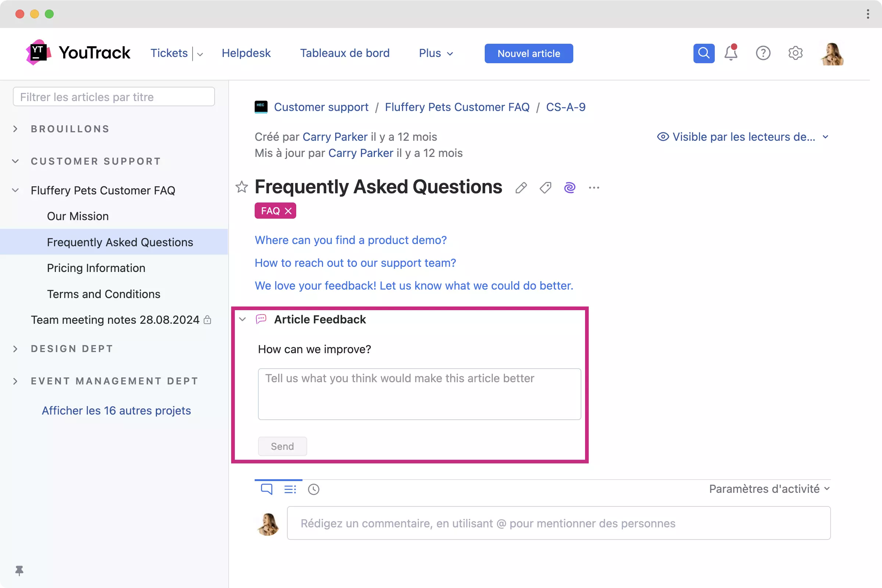Viewport: 882px width, 588px height.
Task: Toggle the sidebar pin icon
Action: (19, 570)
